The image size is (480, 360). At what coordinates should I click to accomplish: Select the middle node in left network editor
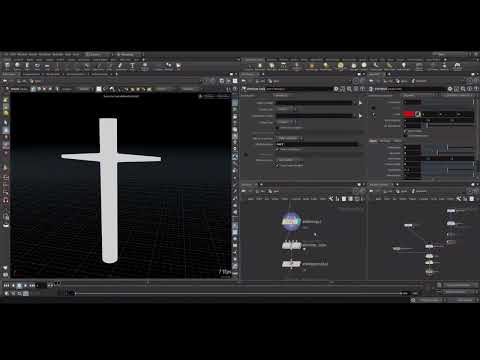[292, 246]
